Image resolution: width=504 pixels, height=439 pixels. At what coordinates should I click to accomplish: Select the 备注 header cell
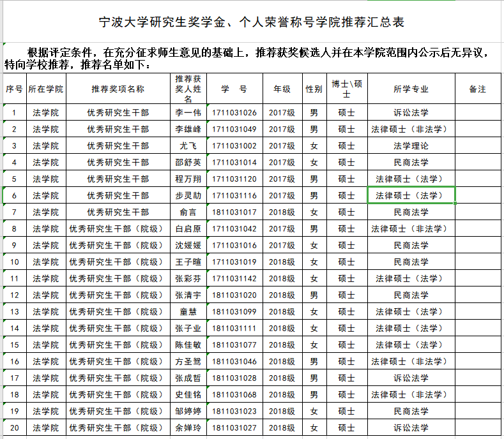point(477,89)
